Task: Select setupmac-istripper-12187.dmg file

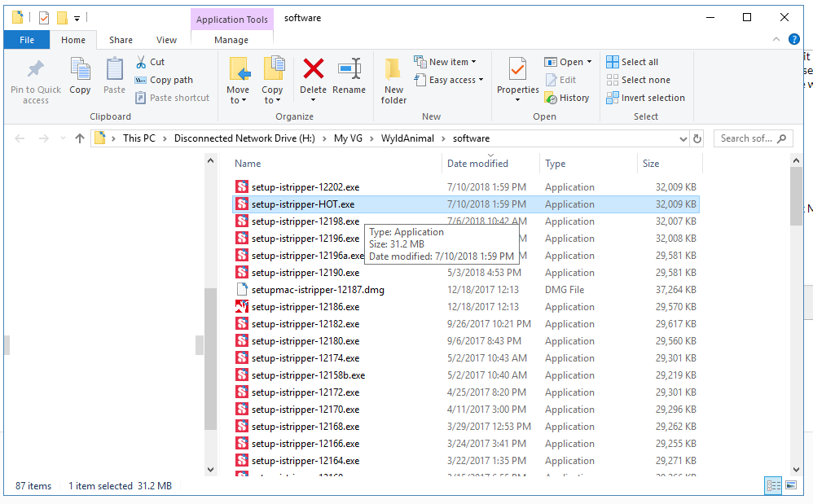Action: (466, 290)
